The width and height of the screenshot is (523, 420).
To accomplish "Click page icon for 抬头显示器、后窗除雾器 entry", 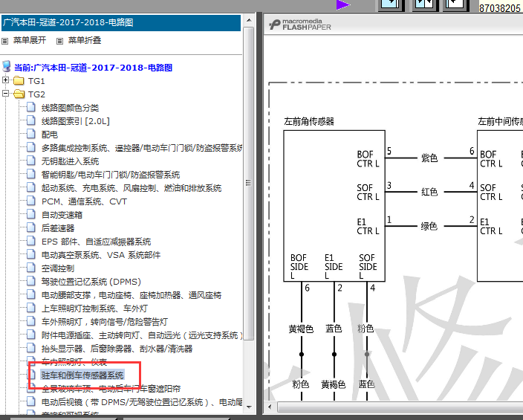I will [x=31, y=348].
